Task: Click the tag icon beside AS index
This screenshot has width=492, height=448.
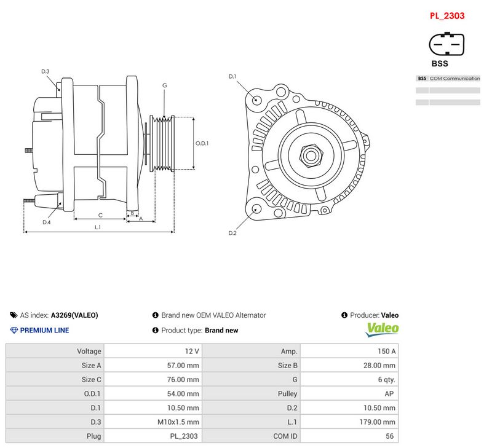Action: point(14,315)
